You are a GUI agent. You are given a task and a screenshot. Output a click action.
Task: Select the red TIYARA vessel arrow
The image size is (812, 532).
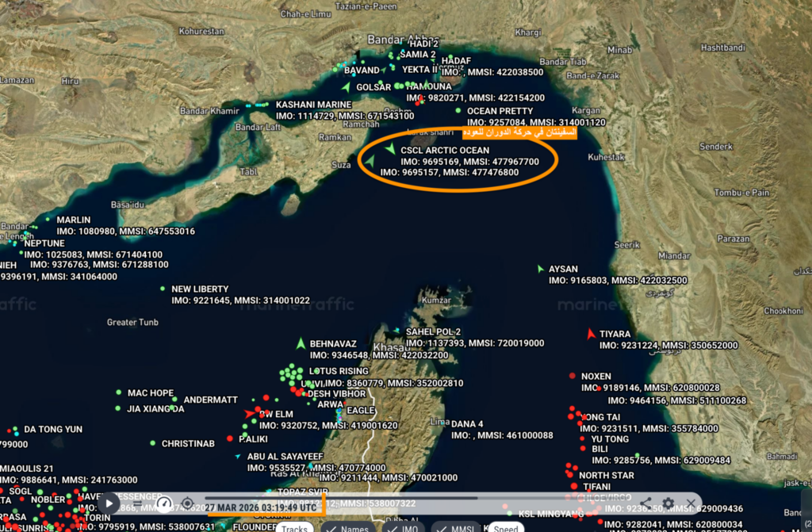[591, 334]
